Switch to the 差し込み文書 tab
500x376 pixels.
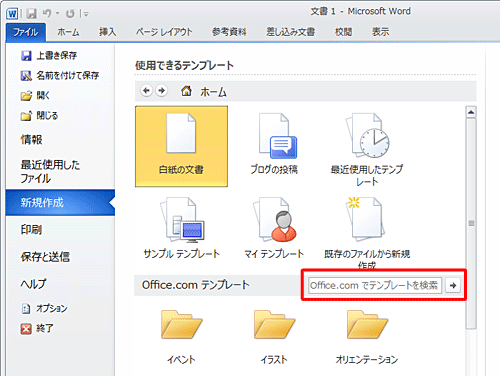click(290, 32)
